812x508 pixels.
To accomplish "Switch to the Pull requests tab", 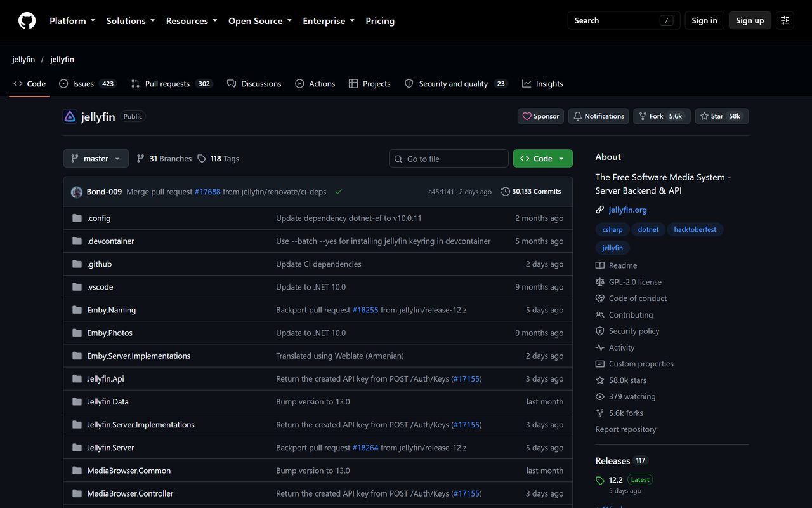I will click(171, 84).
